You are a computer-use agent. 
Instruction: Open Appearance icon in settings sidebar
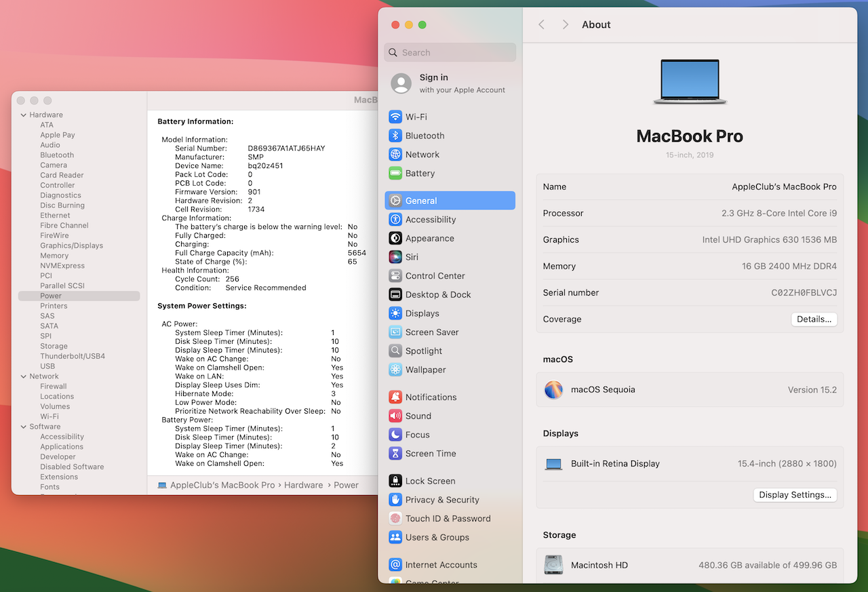[395, 239]
